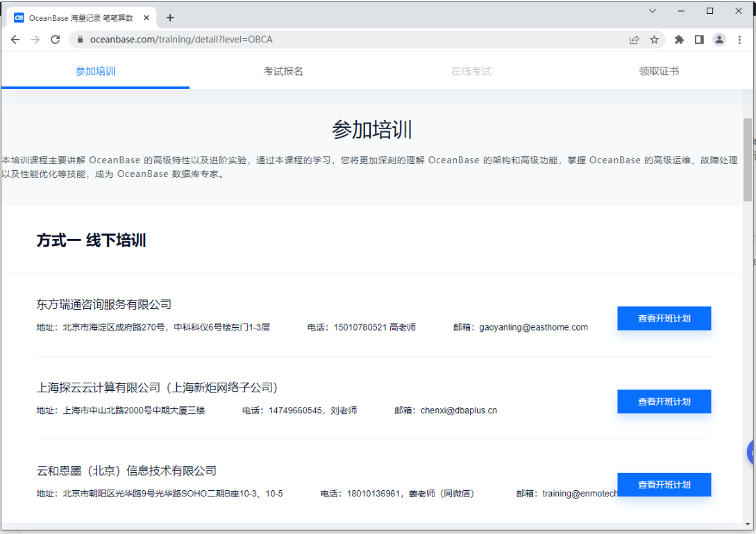Open the share page icon

coord(634,40)
